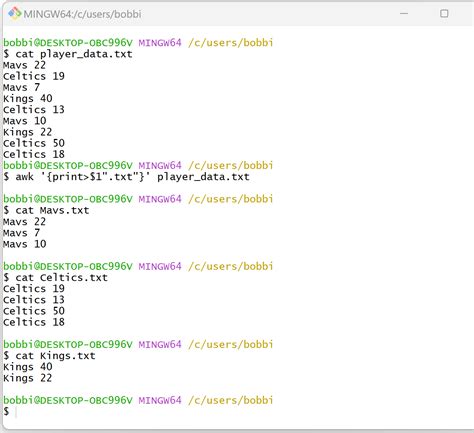This screenshot has width=474, height=433.
Task: Click the yellow /c/users/bobbi path above awk command
Action: pos(230,165)
